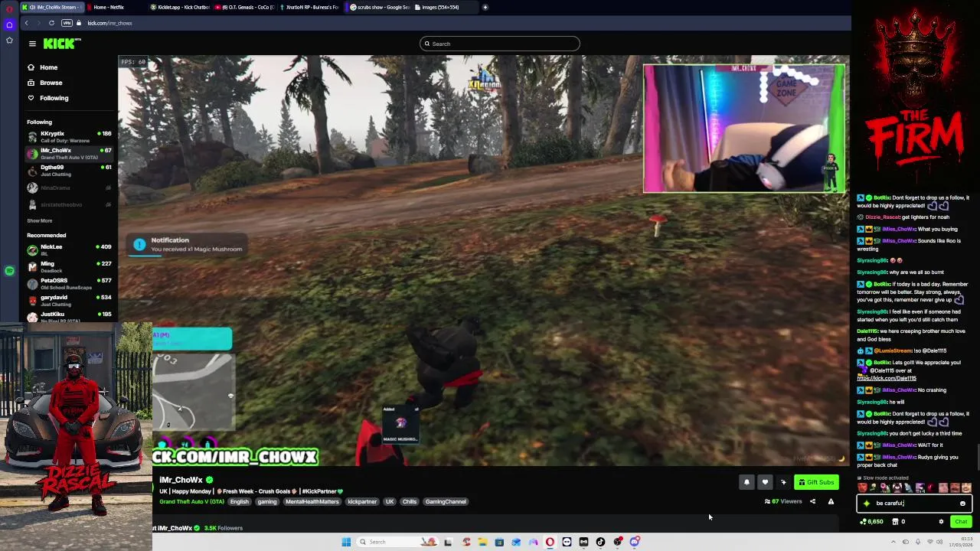Click the chat message input field
The height and width of the screenshot is (551, 980).
[914, 504]
